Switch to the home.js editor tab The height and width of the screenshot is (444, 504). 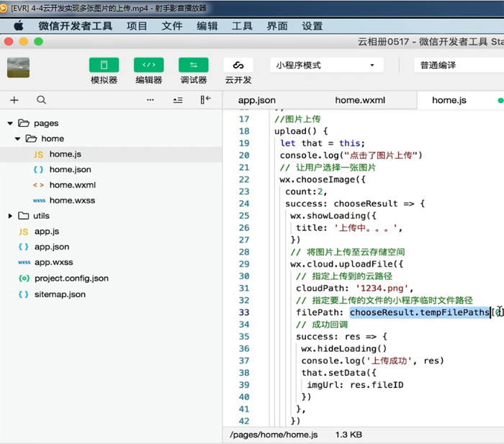449,100
